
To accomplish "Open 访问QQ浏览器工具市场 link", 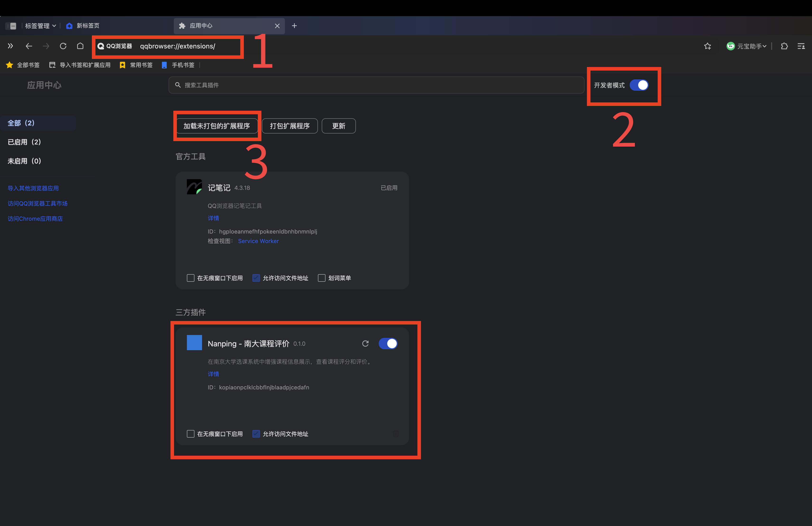I will click(38, 203).
